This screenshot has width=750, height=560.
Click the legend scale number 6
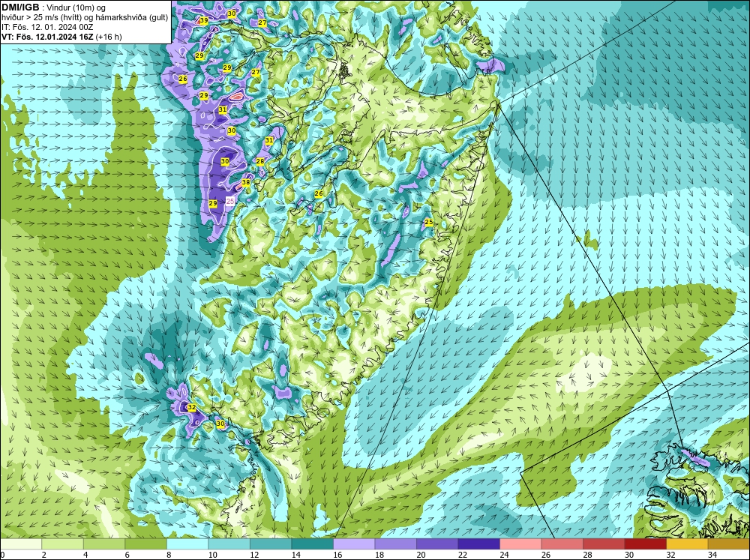pyautogui.click(x=127, y=555)
